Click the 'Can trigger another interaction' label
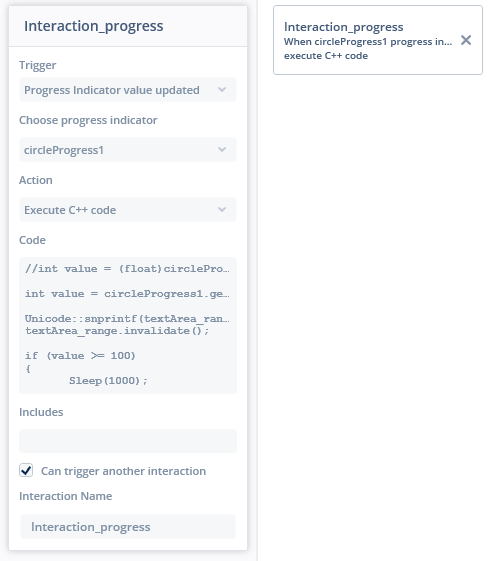Image resolution: width=490 pixels, height=561 pixels. (x=123, y=471)
